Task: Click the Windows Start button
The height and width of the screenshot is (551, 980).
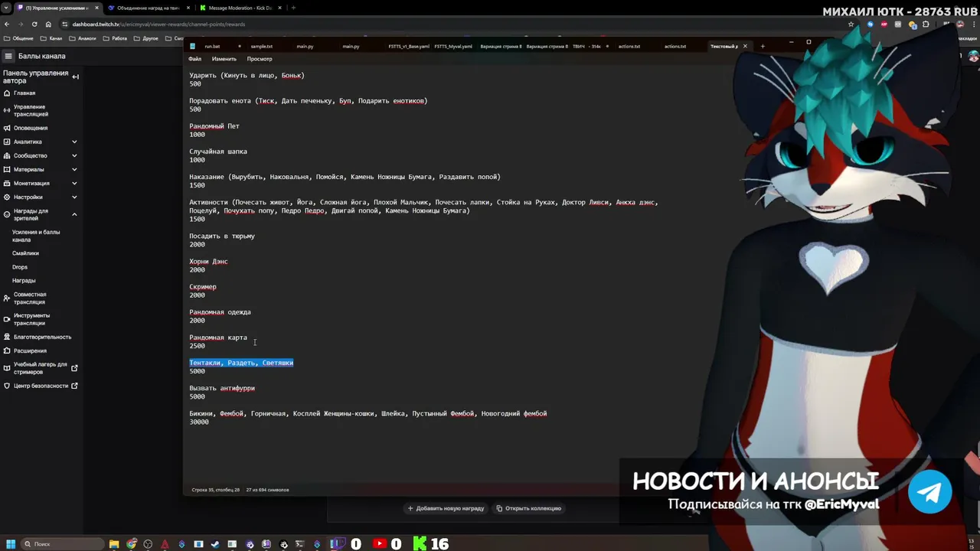Action: 11,544
